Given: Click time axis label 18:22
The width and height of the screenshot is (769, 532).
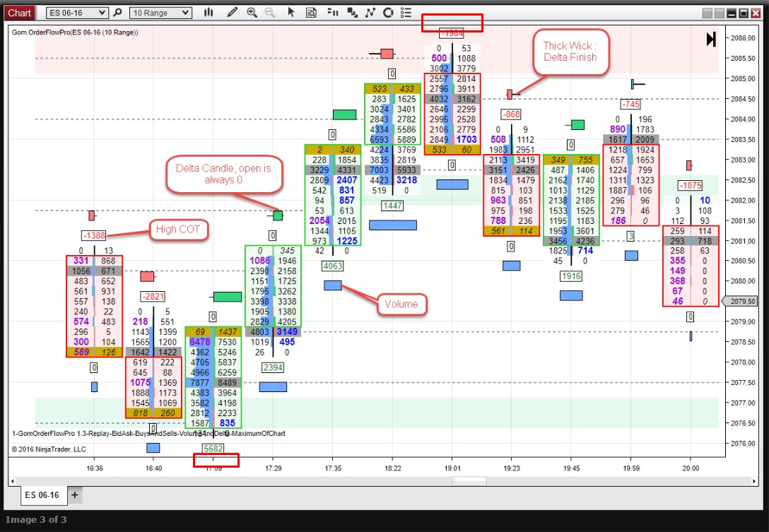Looking at the screenshot, I should [x=393, y=468].
